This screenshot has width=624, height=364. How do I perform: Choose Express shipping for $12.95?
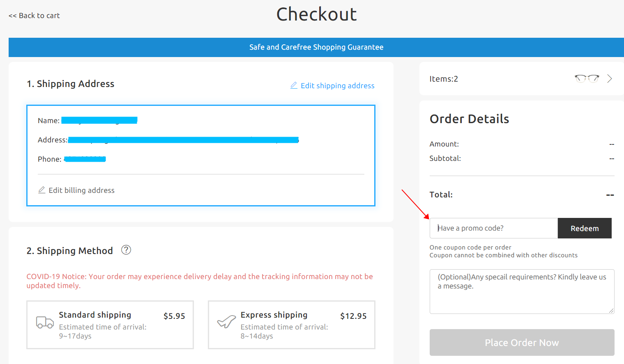click(292, 325)
